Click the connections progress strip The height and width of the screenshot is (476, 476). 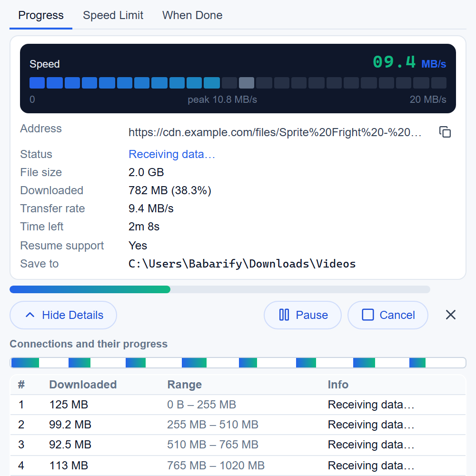(238, 362)
